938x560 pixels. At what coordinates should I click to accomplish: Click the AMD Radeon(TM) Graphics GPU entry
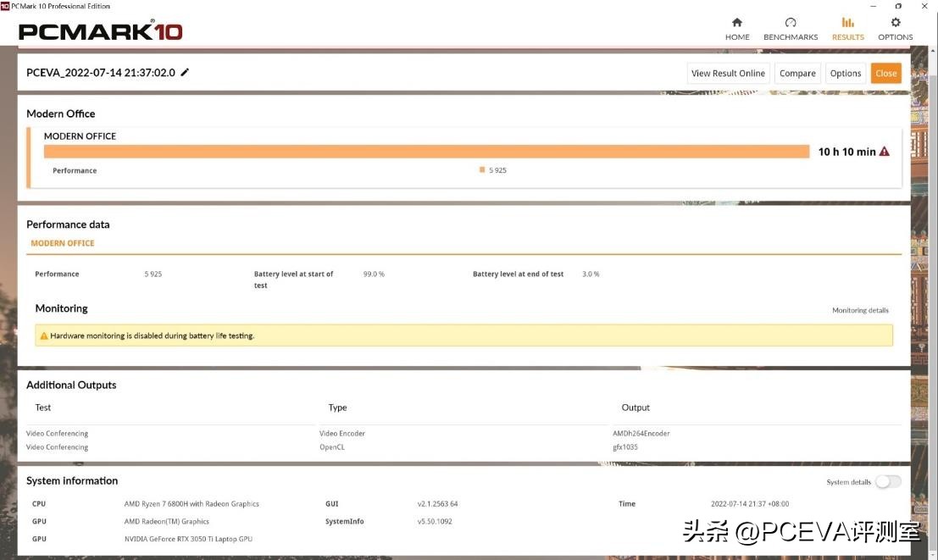[x=167, y=521]
